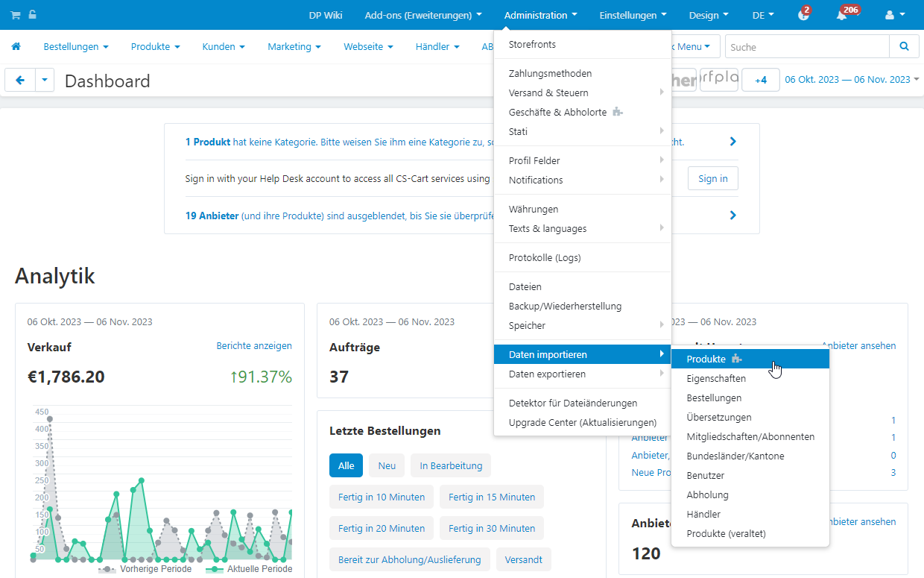This screenshot has height=578, width=924.
Task: Open the Einstellungen dropdown
Action: [633, 15]
